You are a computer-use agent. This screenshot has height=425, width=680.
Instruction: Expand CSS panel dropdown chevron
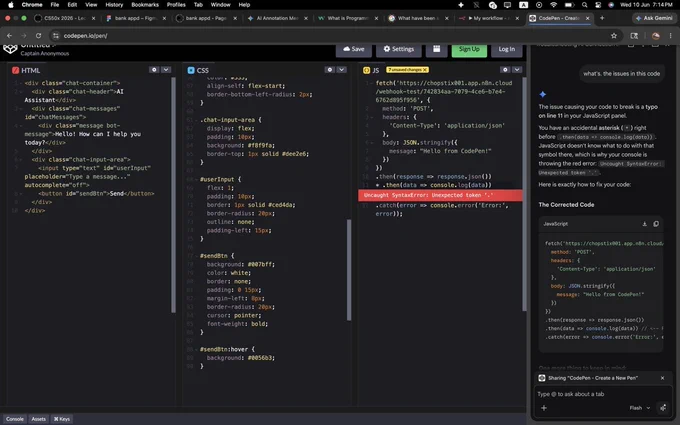click(342, 70)
